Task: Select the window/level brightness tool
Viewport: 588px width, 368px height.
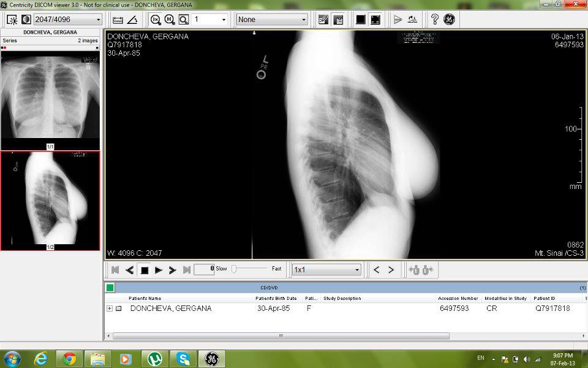Action: 12,20
